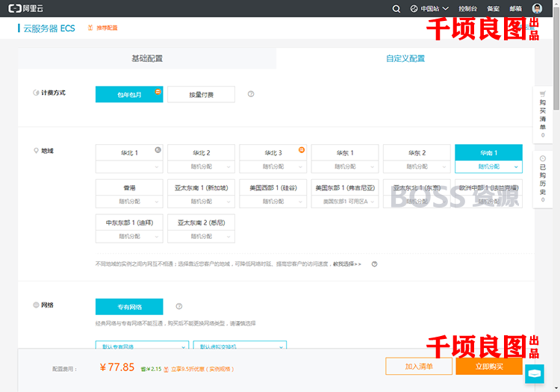
Task: Select region 华北 2
Action: pyautogui.click(x=201, y=153)
